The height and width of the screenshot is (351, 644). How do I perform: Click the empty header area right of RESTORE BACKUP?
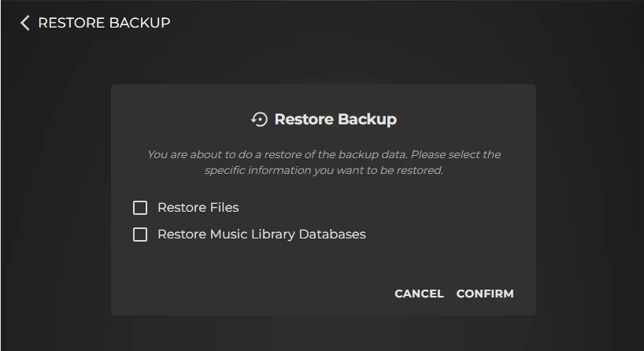(x=394, y=23)
